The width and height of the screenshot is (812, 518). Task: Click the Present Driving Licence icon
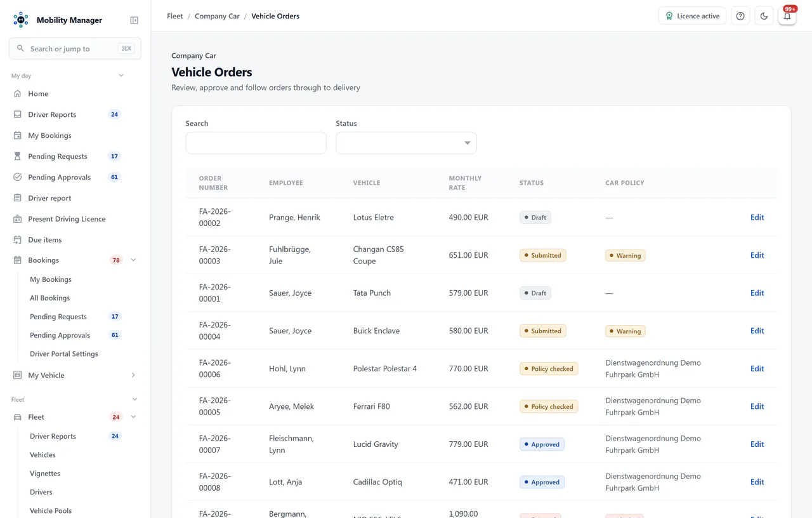(18, 219)
